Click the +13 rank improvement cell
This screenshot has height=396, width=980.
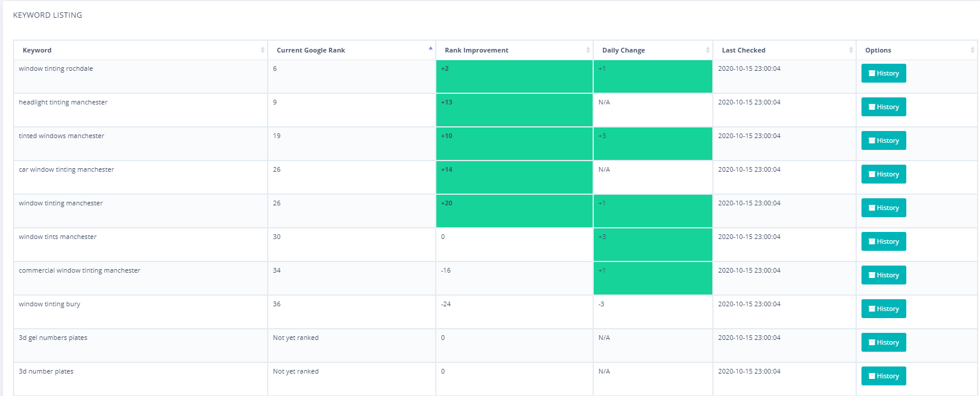514,110
